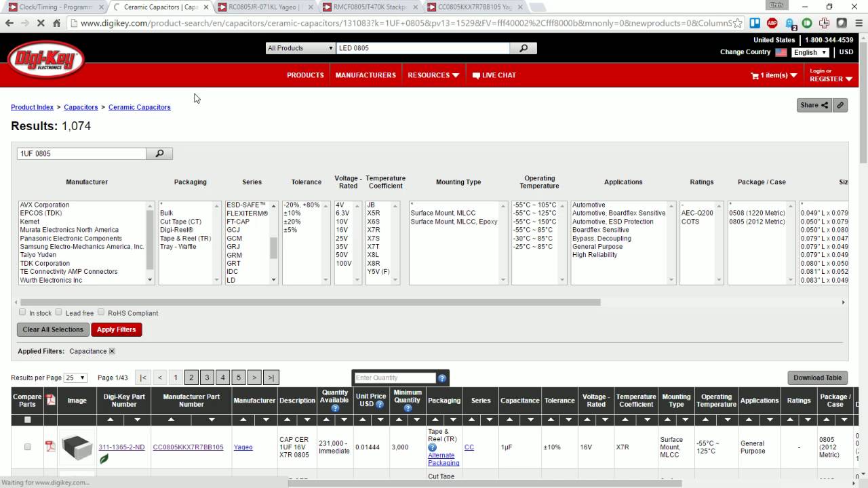868x488 pixels.
Task: Open the Capacitors breadcrumb link
Action: [x=81, y=107]
